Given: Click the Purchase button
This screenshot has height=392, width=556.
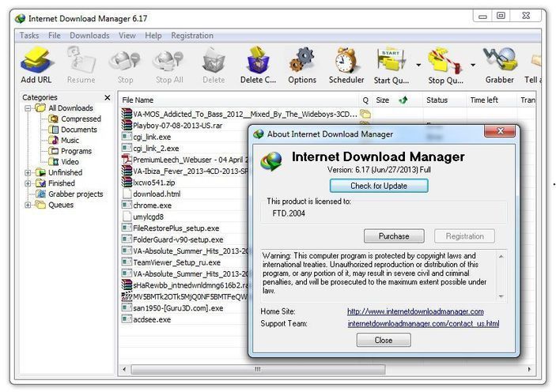Looking at the screenshot, I should (x=394, y=236).
